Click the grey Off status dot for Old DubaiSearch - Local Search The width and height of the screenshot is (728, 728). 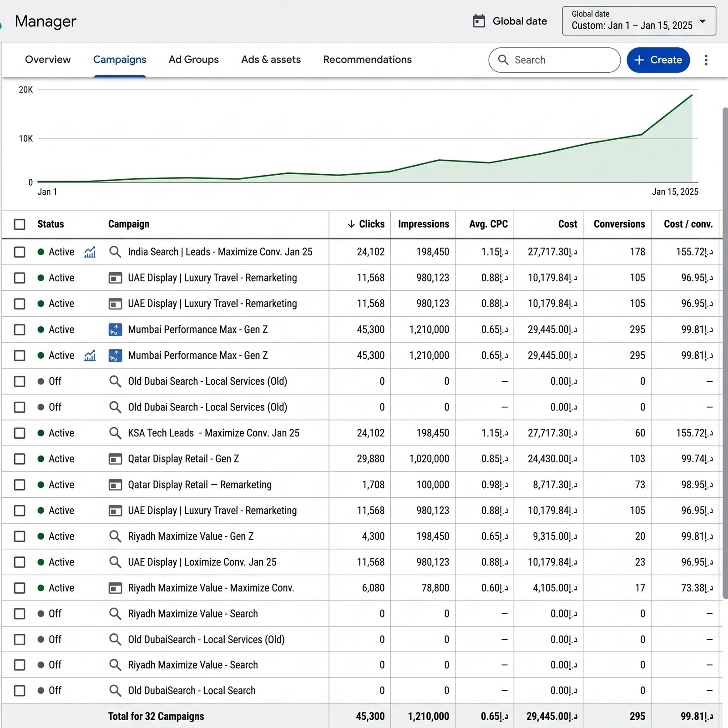(41, 690)
